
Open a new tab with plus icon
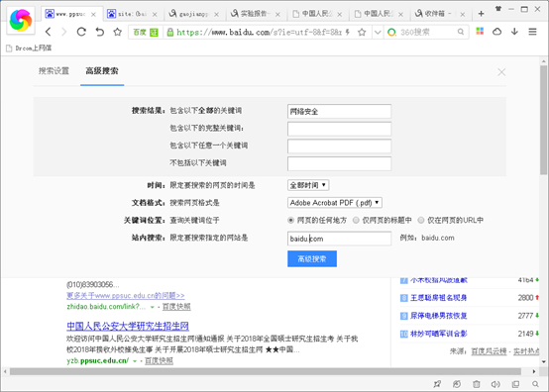pos(481,14)
